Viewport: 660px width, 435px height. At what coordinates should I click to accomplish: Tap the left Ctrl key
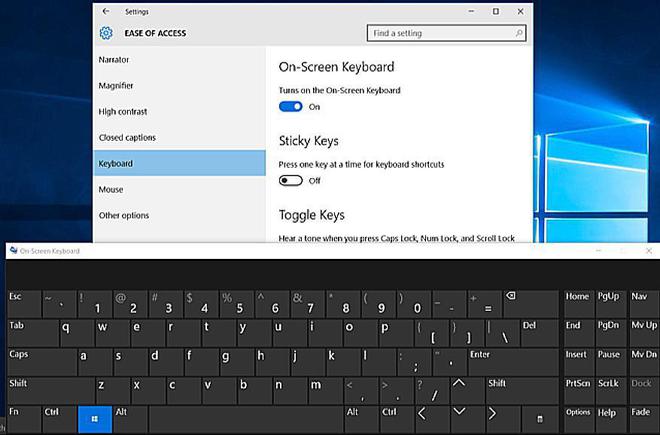click(60, 419)
